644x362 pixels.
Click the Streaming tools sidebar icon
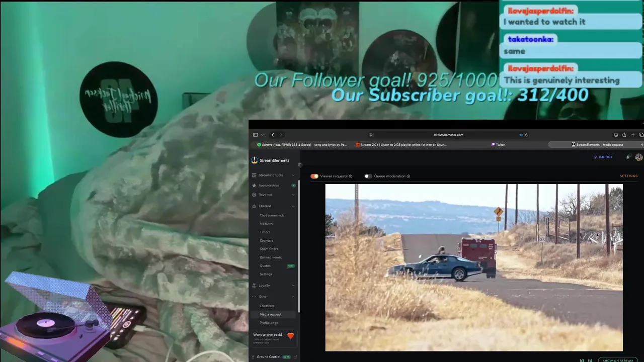pyautogui.click(x=254, y=175)
